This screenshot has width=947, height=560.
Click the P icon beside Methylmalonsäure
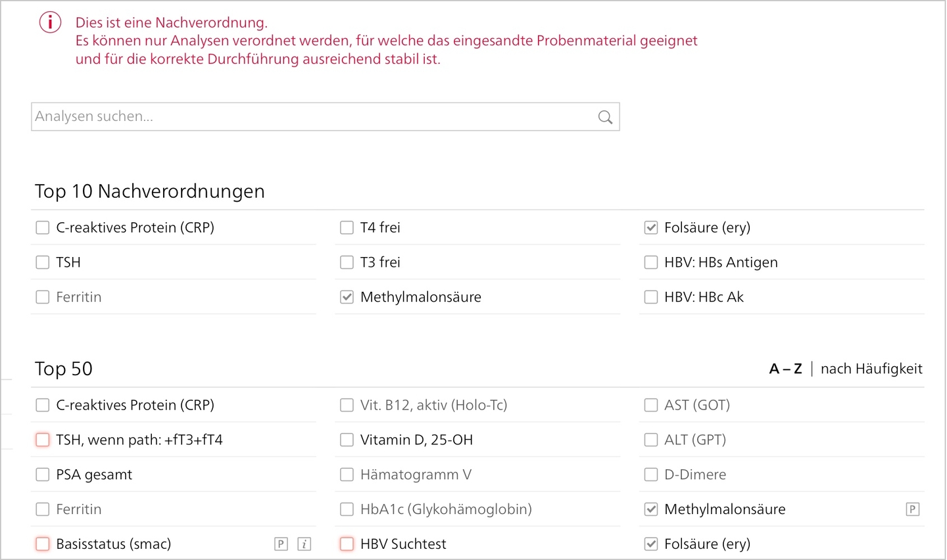912,509
